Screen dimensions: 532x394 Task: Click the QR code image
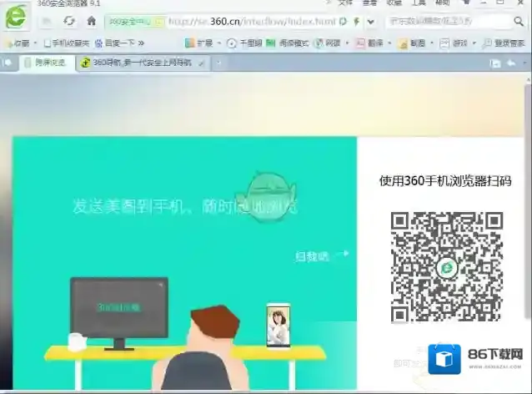click(446, 266)
